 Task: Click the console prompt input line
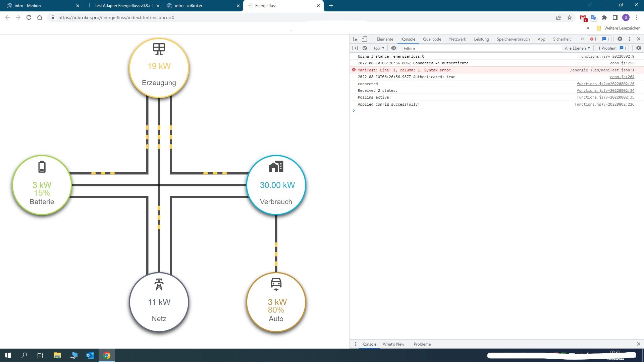pos(496,111)
